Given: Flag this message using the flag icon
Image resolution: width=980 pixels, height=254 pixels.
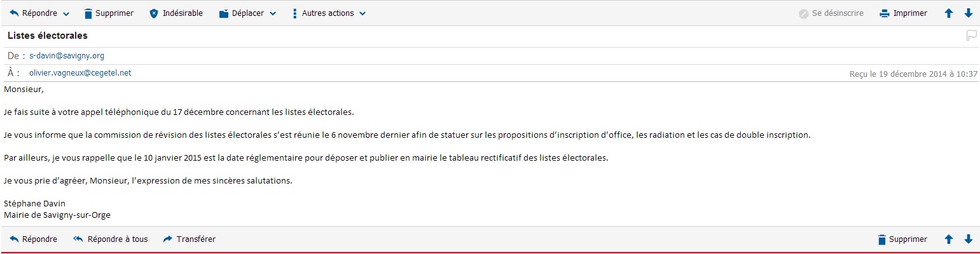Looking at the screenshot, I should (x=971, y=36).
